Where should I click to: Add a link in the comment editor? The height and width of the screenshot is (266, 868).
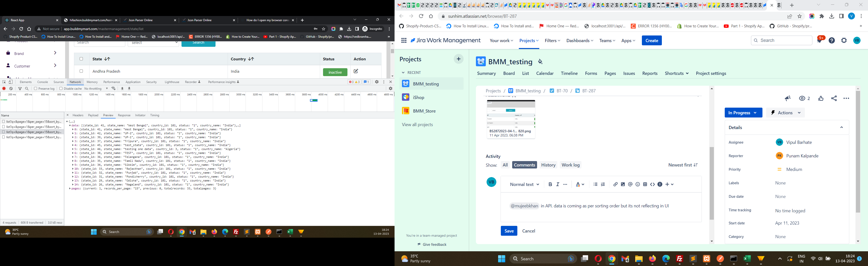(616, 184)
